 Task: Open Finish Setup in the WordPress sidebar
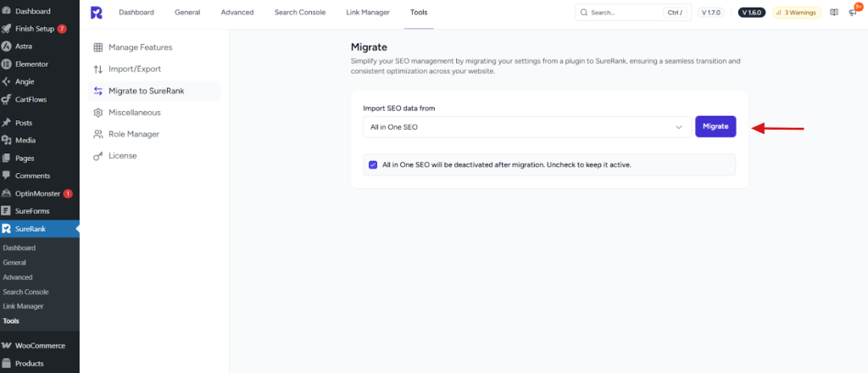click(x=34, y=29)
